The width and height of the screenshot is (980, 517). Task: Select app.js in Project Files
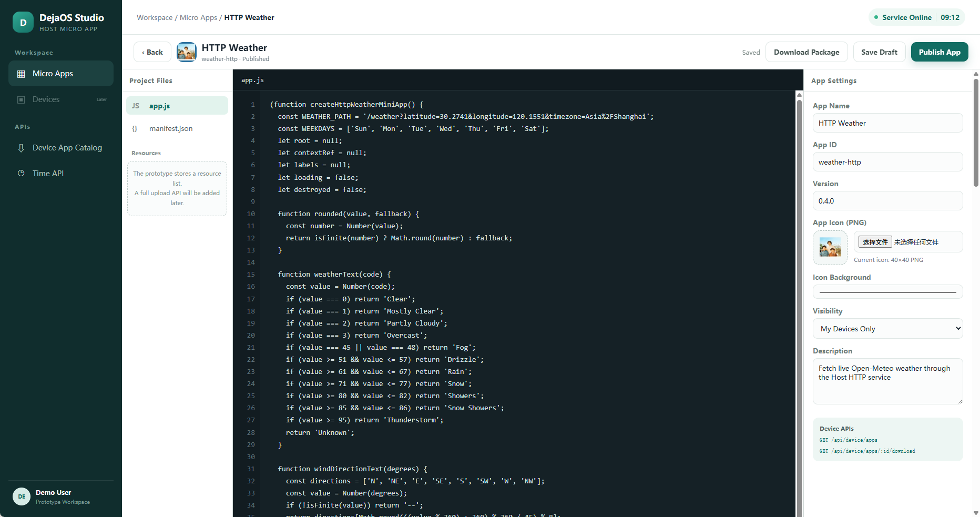177,106
